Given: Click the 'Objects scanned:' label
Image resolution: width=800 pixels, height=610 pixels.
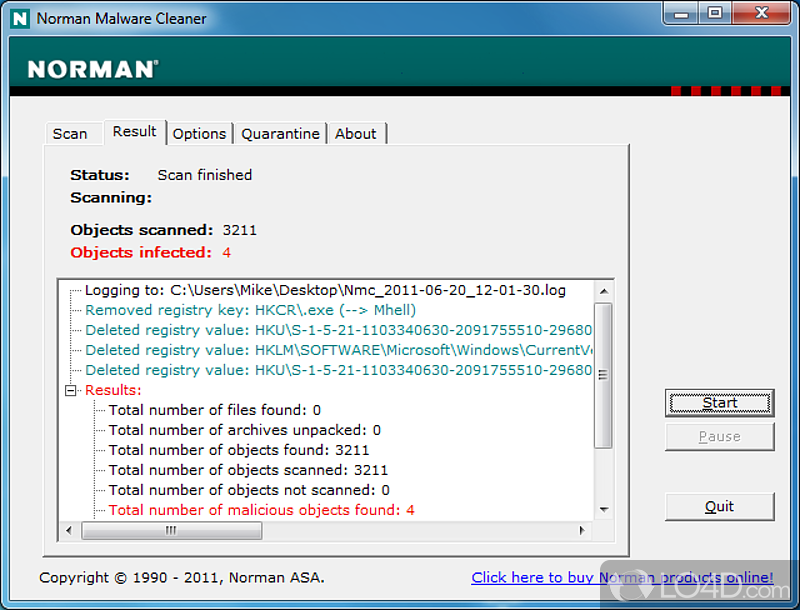Looking at the screenshot, I should pyautogui.click(x=141, y=230).
